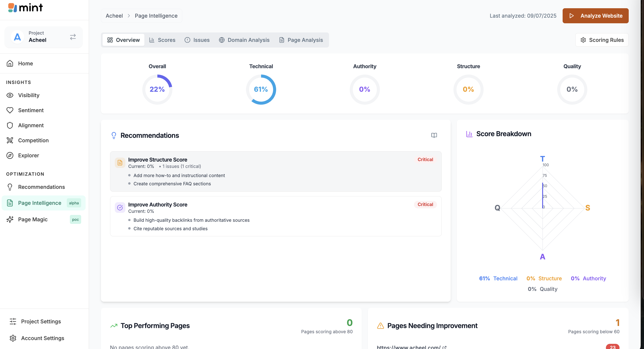
Task: Click the Structure 0% score ring
Action: (468, 89)
